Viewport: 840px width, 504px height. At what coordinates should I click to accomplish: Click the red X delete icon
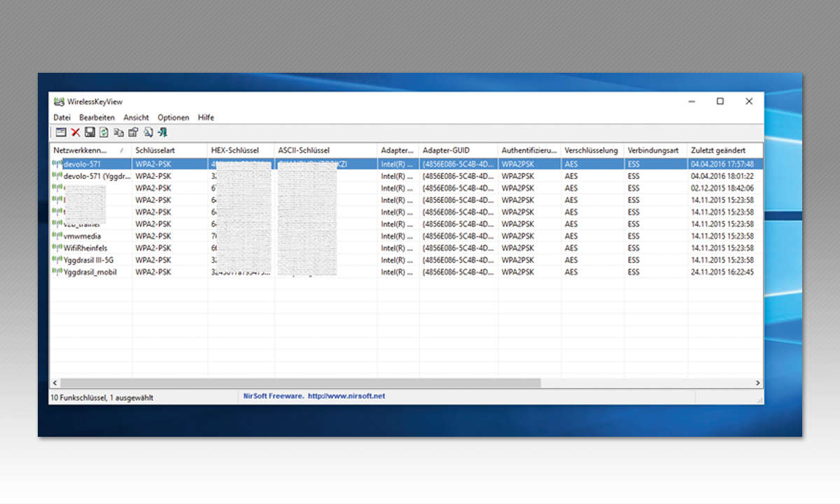[76, 132]
